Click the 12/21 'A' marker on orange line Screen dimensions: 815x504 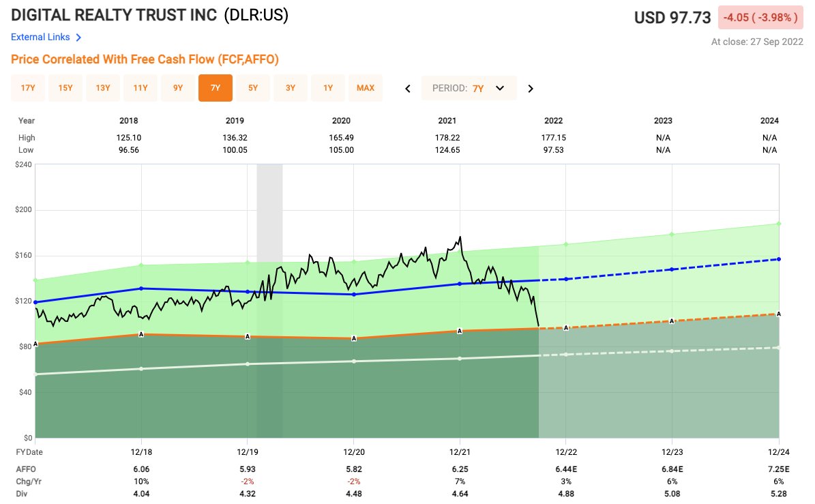pos(460,331)
